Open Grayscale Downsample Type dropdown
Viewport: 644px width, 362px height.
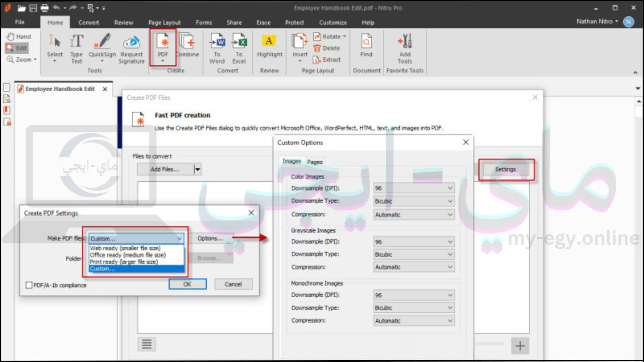pyautogui.click(x=414, y=254)
